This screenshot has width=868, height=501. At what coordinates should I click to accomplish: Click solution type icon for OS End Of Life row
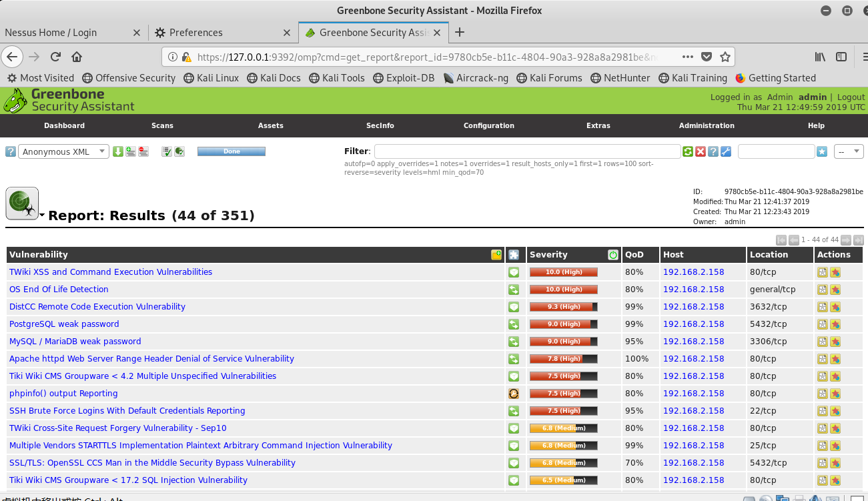point(514,290)
